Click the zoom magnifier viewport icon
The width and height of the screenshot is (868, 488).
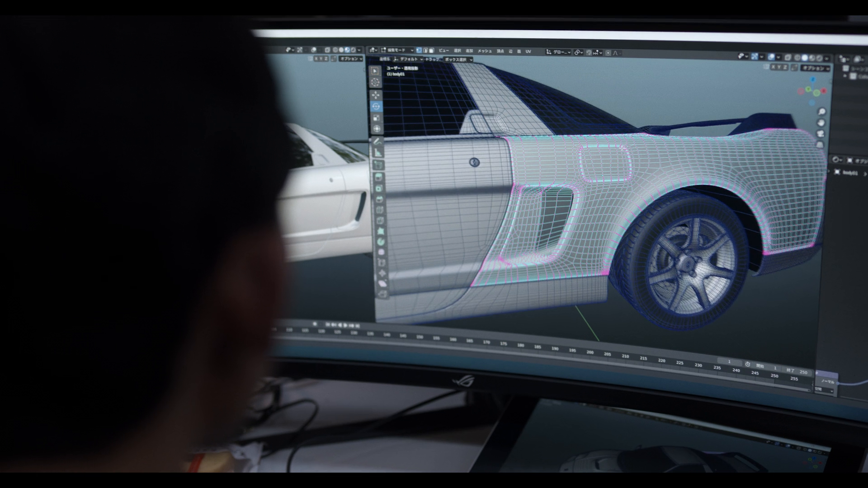coord(822,112)
